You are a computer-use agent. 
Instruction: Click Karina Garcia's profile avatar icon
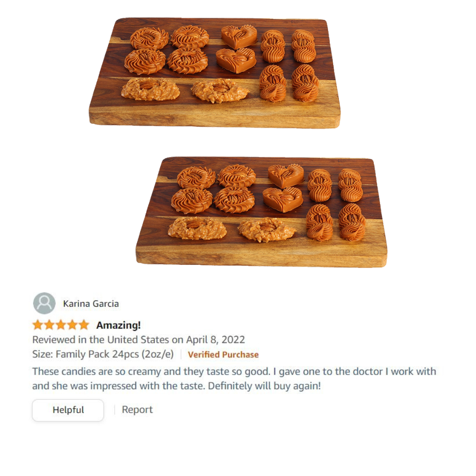tap(45, 303)
